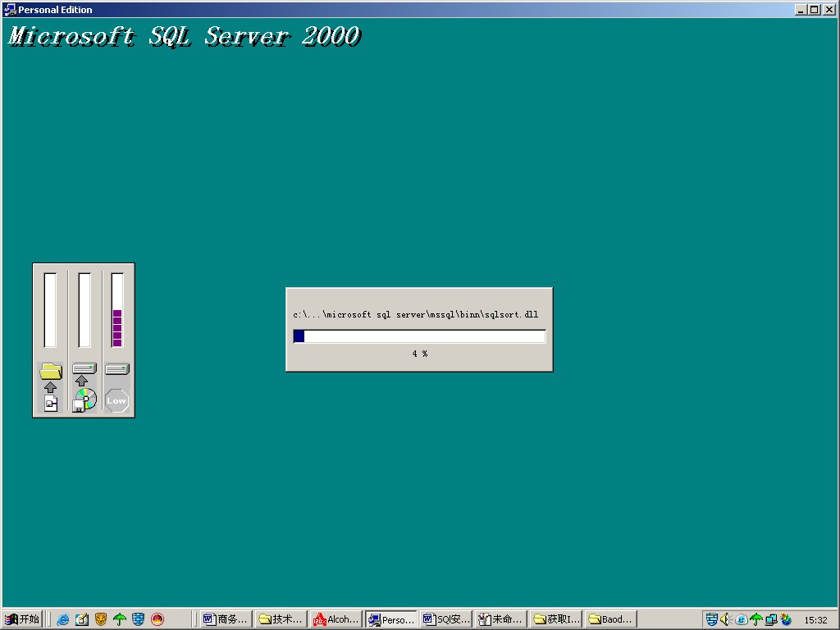Open the 开始 Start menu
This screenshot has width=840, height=630.
pos(22,619)
